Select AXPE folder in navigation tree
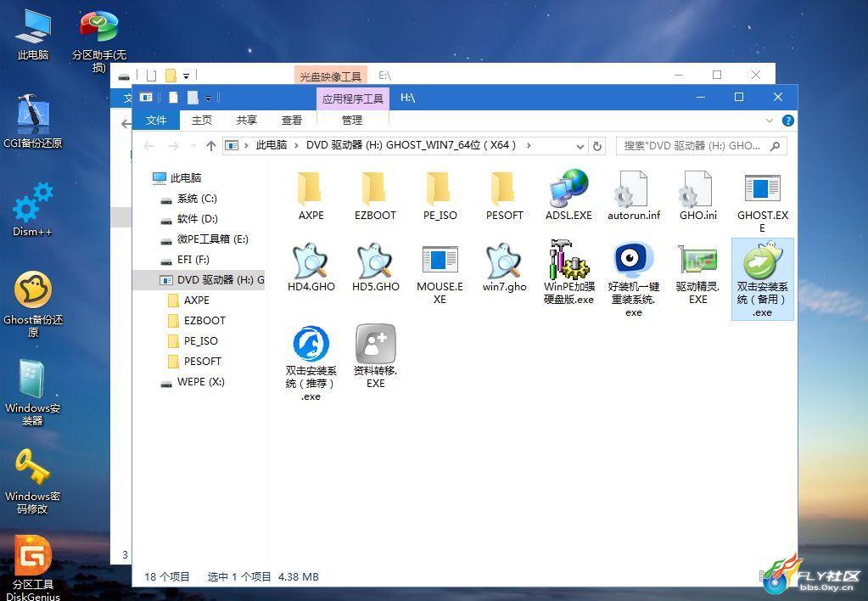This screenshot has height=601, width=868. [188, 300]
